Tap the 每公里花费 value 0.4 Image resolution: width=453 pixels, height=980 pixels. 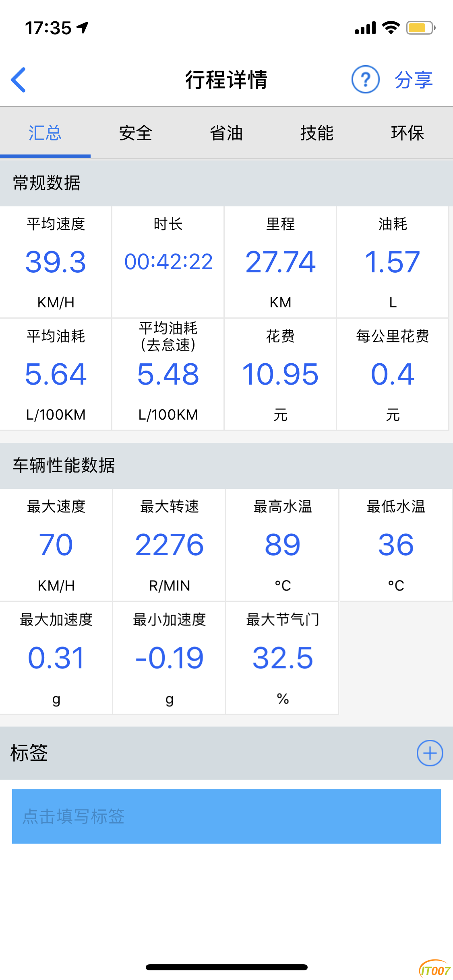393,374
